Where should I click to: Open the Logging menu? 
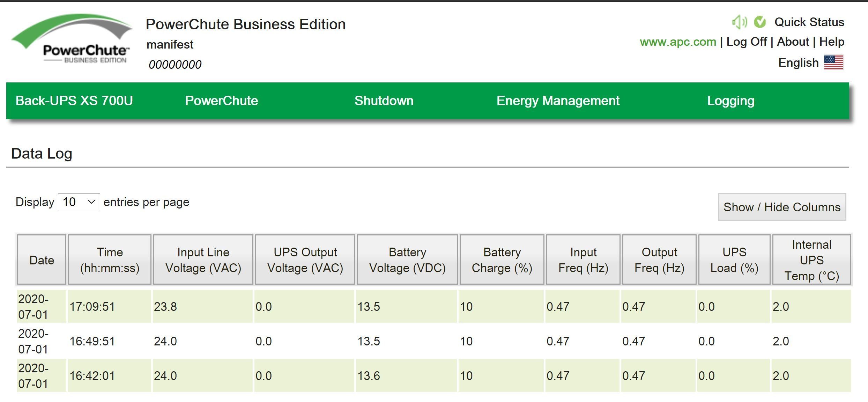[731, 101]
